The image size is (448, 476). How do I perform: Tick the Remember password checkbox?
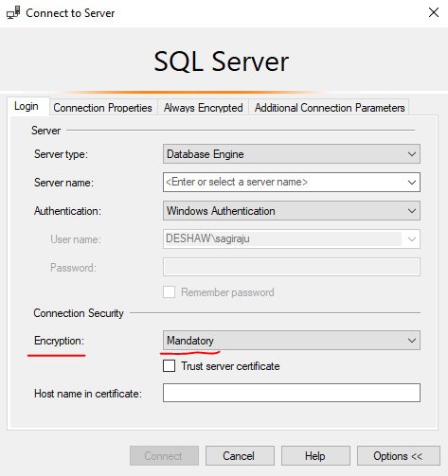pos(170,292)
